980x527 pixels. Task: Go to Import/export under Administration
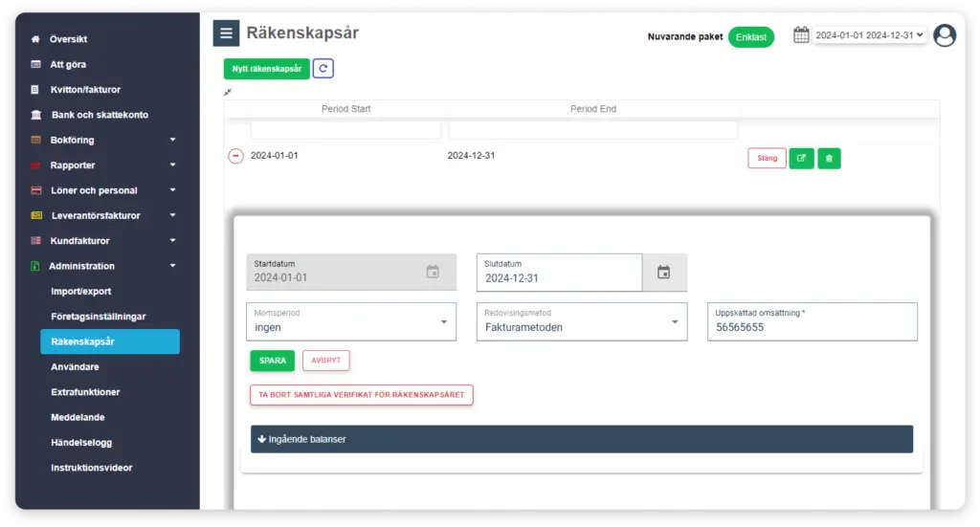point(81,292)
